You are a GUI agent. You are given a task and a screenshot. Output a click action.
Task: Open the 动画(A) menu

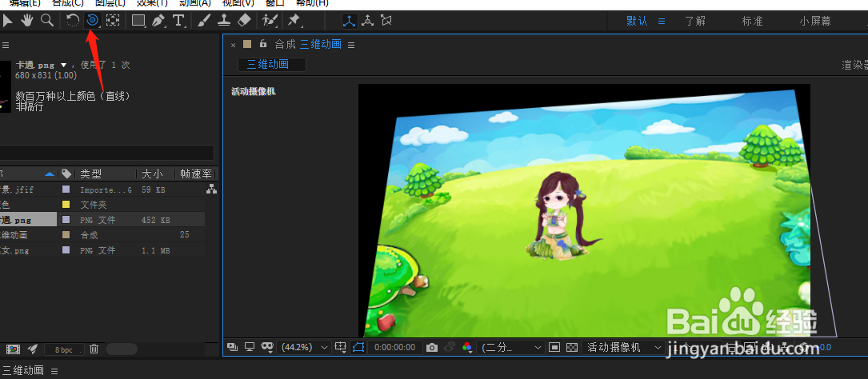(195, 2)
